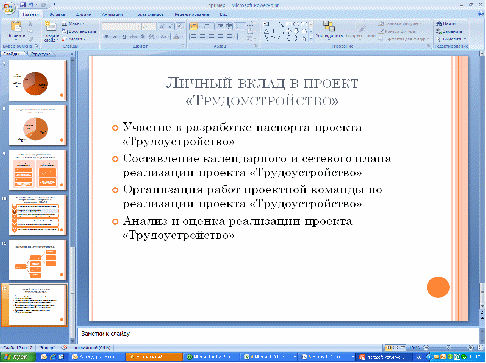Select the flowchart diagram slide thumbnail
The width and height of the screenshot is (486, 363).
click(x=37, y=260)
